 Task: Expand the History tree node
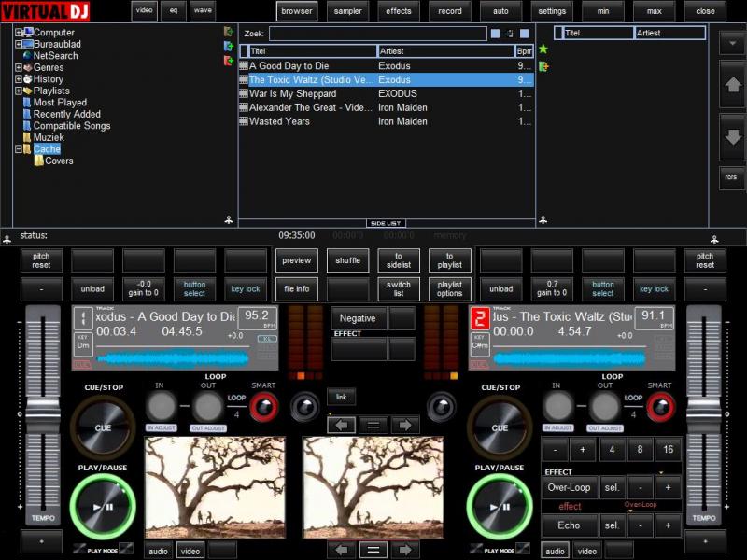click(x=18, y=79)
